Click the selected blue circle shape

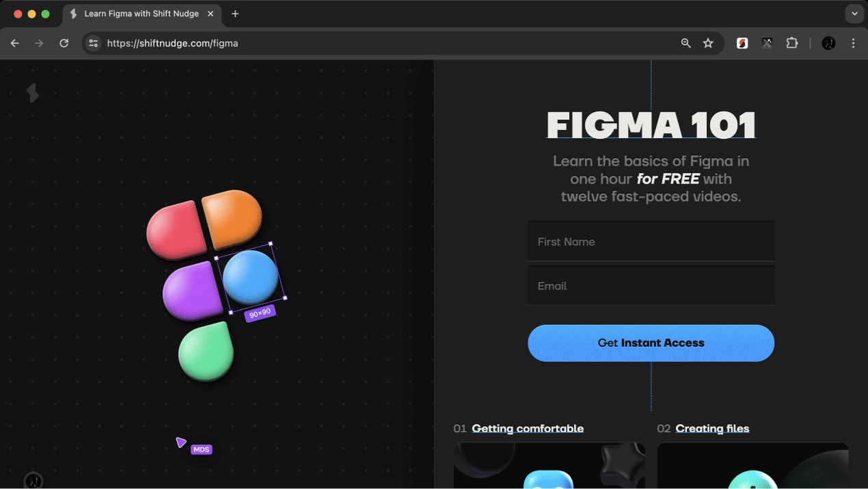click(251, 278)
